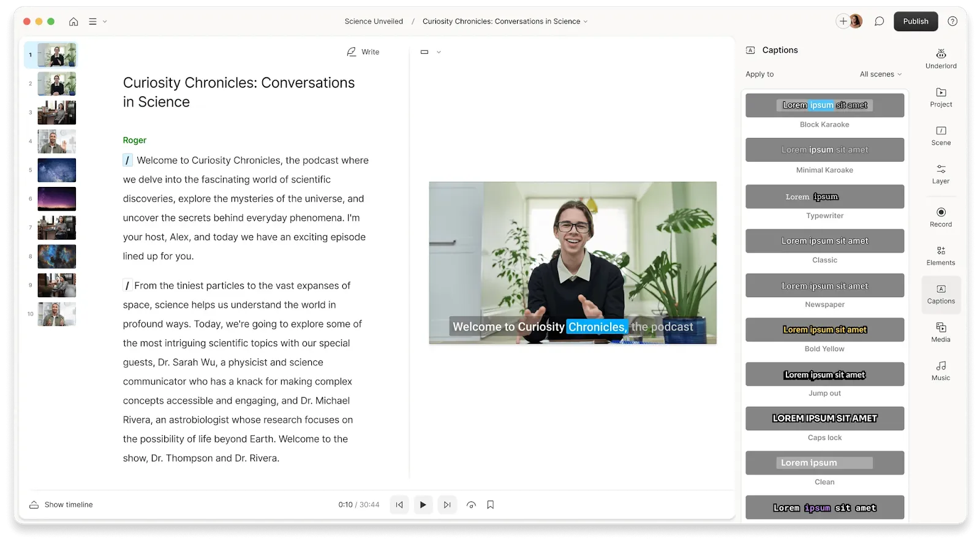Click the scene slash marker before From
This screenshot has height=543, width=980.
127,286
